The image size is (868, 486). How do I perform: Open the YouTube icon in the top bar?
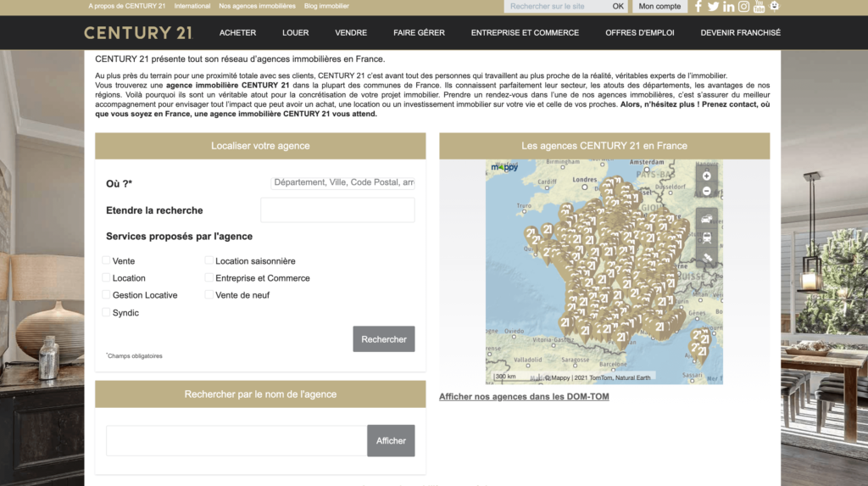(759, 7)
